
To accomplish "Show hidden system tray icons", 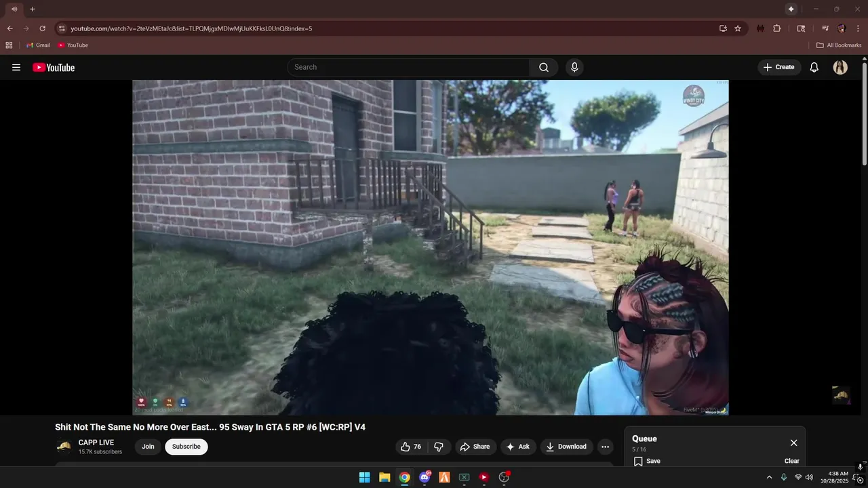I will pos(769,477).
